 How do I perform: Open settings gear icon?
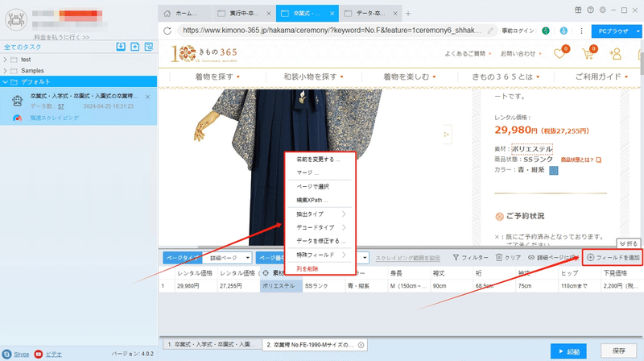pos(602,10)
